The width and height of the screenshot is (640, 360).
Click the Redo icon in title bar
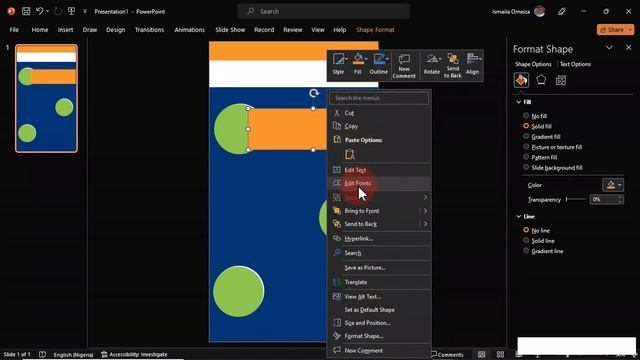pyautogui.click(x=58, y=11)
